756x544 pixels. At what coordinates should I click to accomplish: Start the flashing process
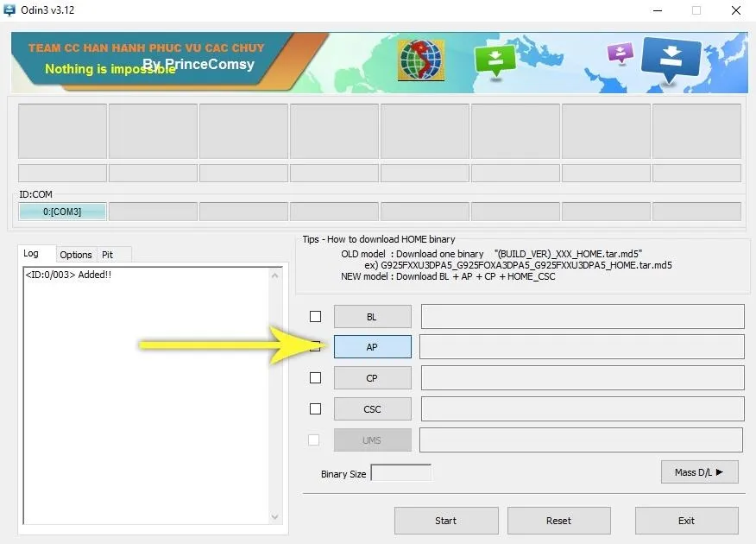point(446,521)
